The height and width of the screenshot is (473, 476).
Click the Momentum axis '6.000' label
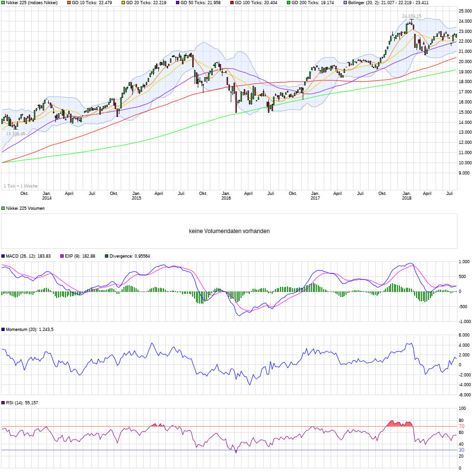click(464, 335)
